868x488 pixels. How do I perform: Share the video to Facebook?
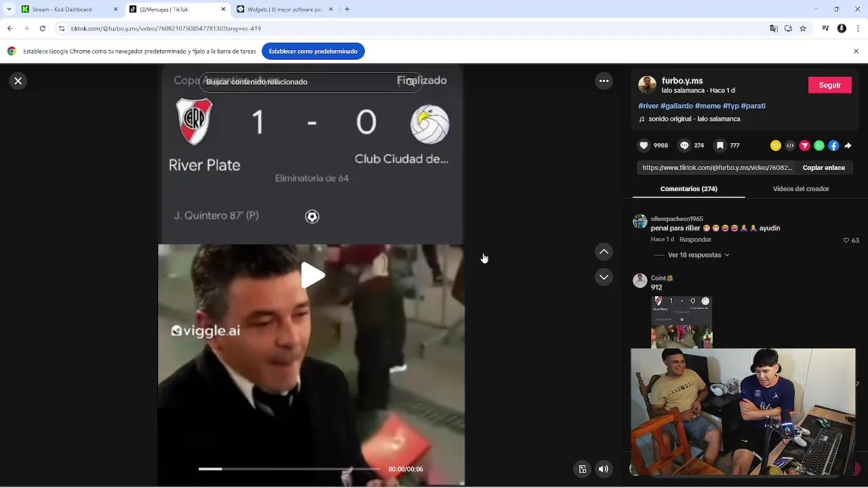coord(833,146)
